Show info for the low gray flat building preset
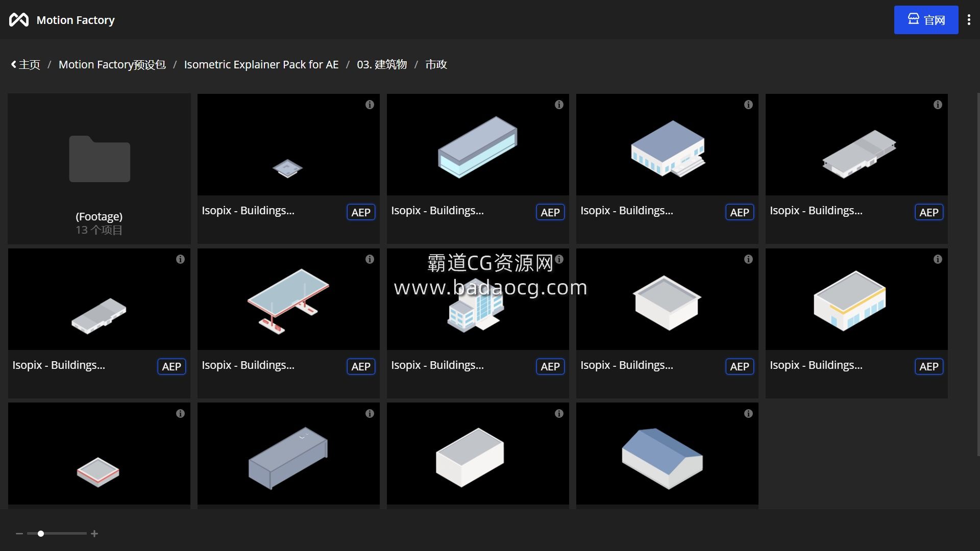Viewport: 980px width, 551px height. click(180, 259)
